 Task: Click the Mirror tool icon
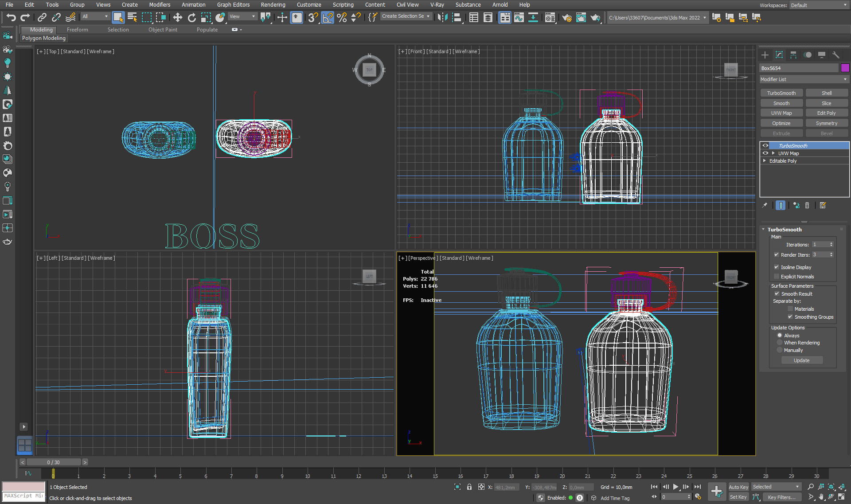442,17
